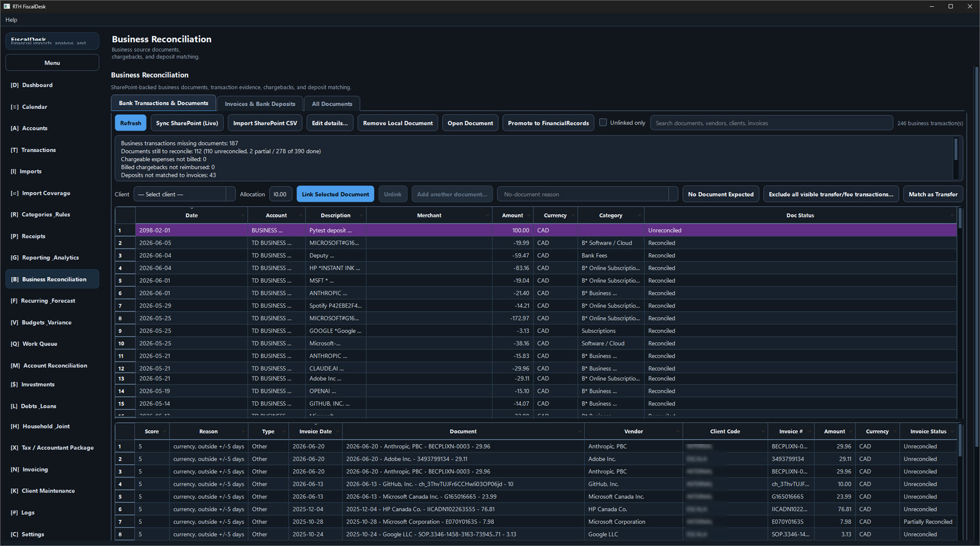Click No Document Expected button
This screenshot has height=546, width=980.
tap(720, 194)
